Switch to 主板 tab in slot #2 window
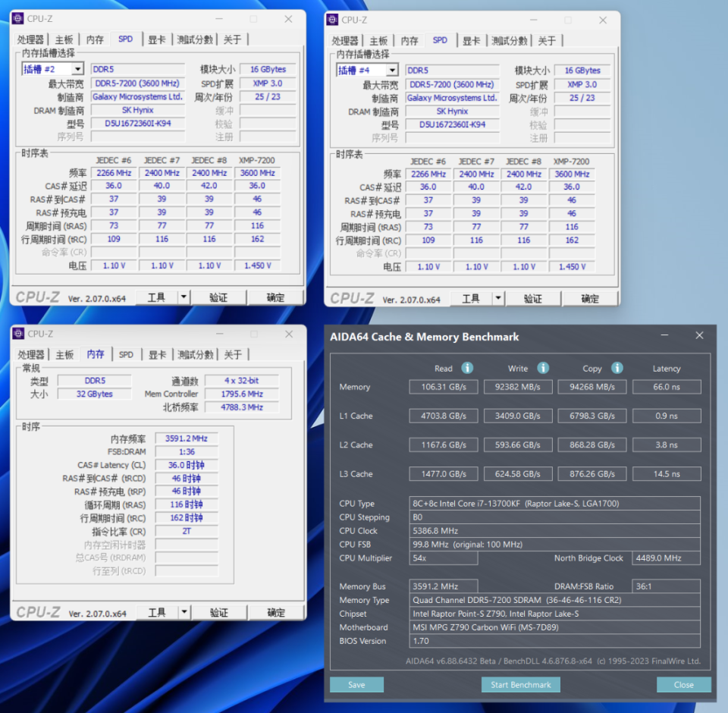This screenshot has width=728, height=713. [64, 39]
